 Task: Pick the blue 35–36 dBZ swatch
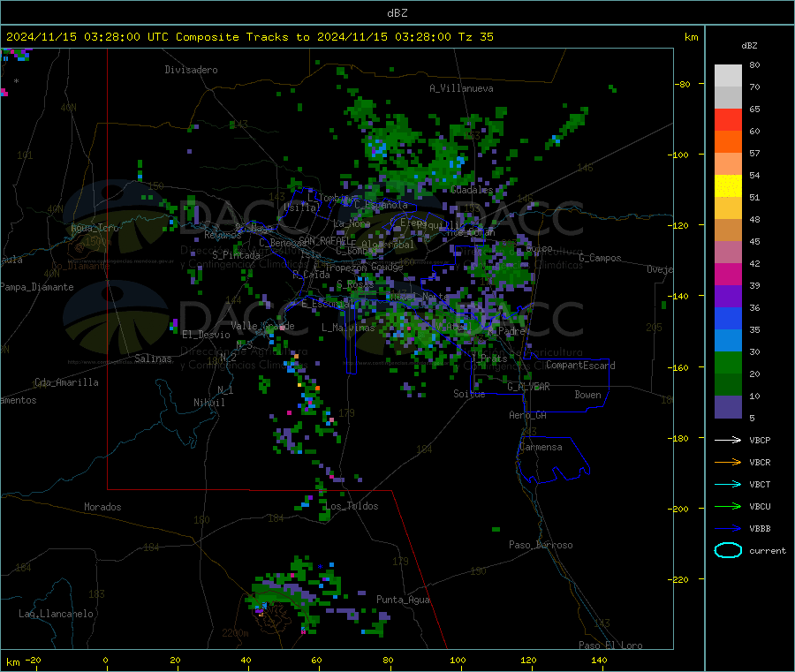728,318
